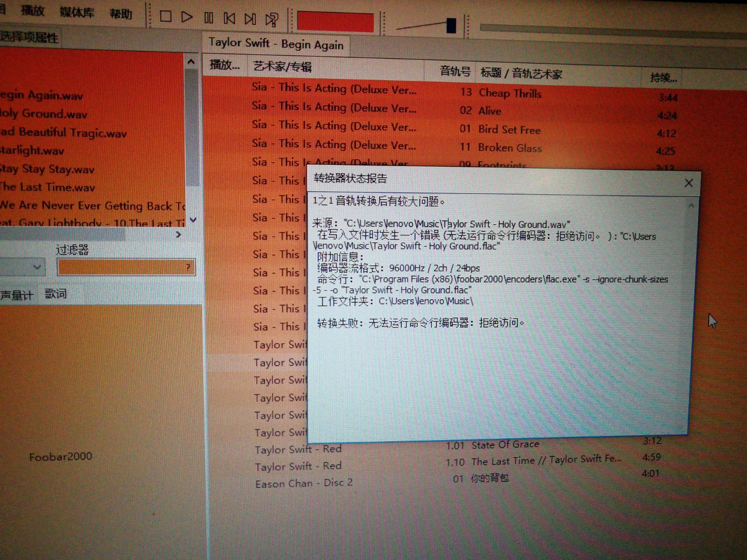The image size is (747, 560).
Task: Click the up arrow of the file list scrollbar
Action: 191,62
